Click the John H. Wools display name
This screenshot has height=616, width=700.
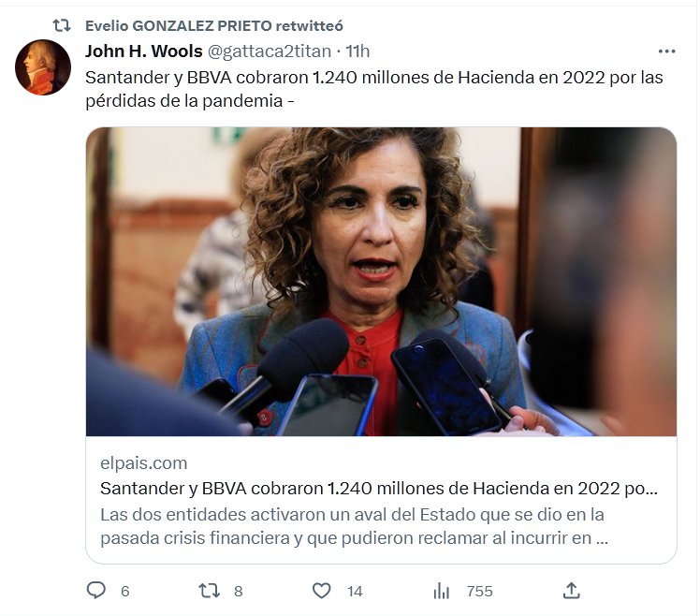pyautogui.click(x=144, y=51)
